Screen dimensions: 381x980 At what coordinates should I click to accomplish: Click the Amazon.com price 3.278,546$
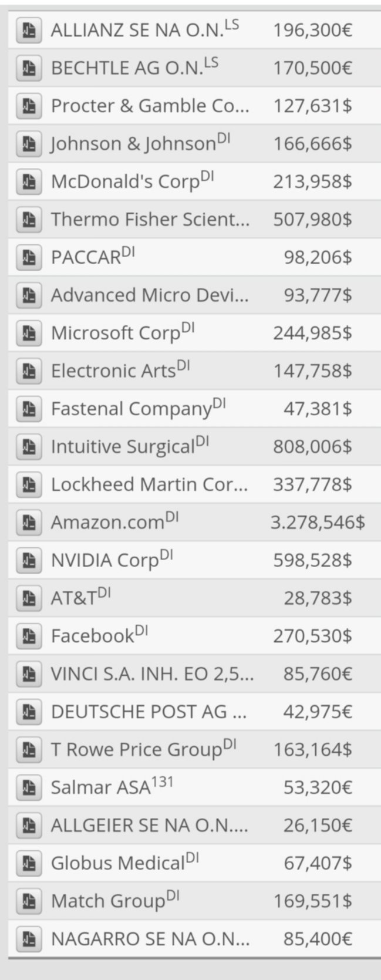tap(317, 522)
